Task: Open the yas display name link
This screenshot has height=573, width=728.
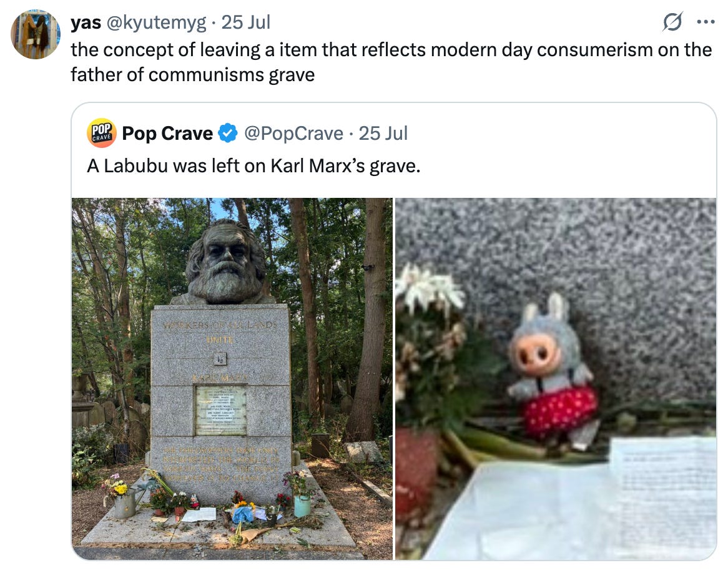Action: click(x=86, y=22)
